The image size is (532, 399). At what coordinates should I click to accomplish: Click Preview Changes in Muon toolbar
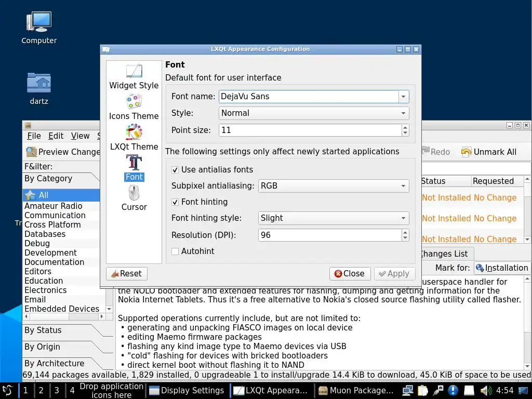[x=63, y=152]
